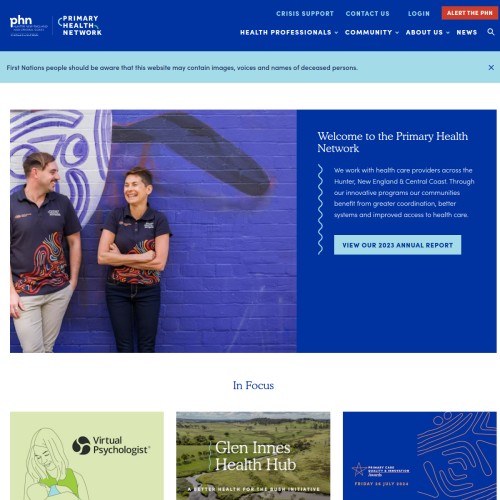Open the Virtual Psychologist tile
This screenshot has height=500, width=500.
click(x=87, y=456)
